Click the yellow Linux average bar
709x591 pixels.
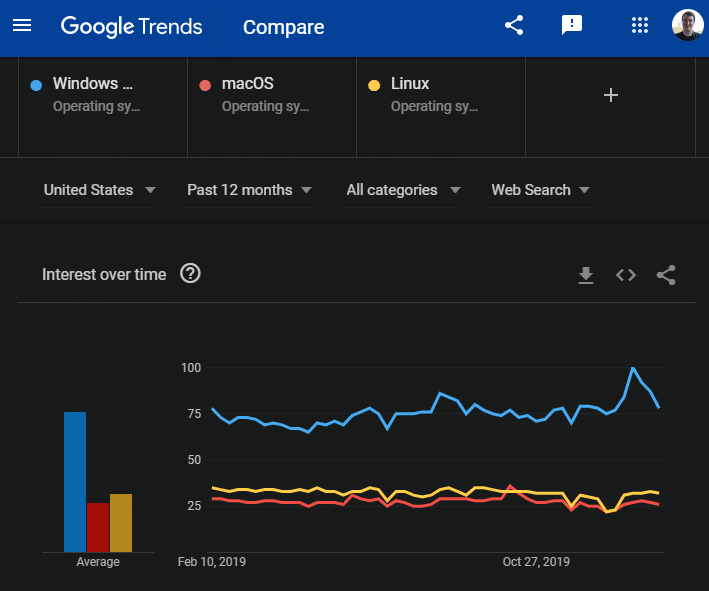(x=121, y=523)
